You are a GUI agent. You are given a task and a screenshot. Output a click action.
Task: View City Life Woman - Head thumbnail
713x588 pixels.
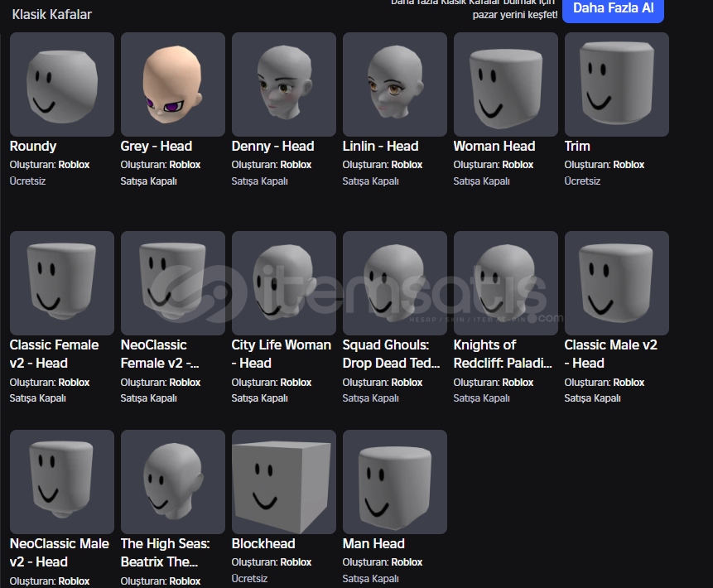click(x=284, y=283)
